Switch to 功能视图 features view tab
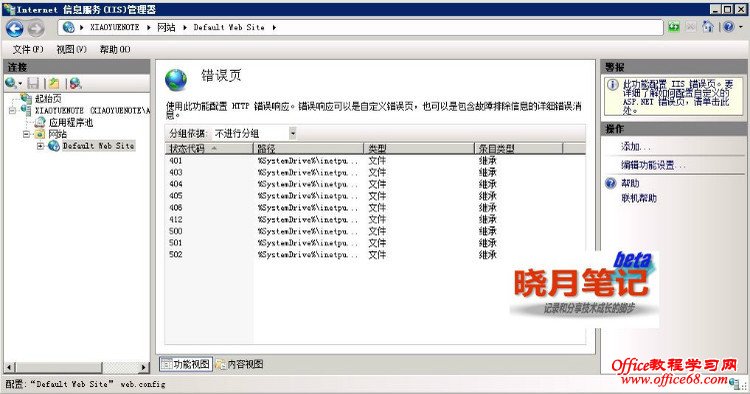This screenshot has height=394, width=750. tap(186, 364)
